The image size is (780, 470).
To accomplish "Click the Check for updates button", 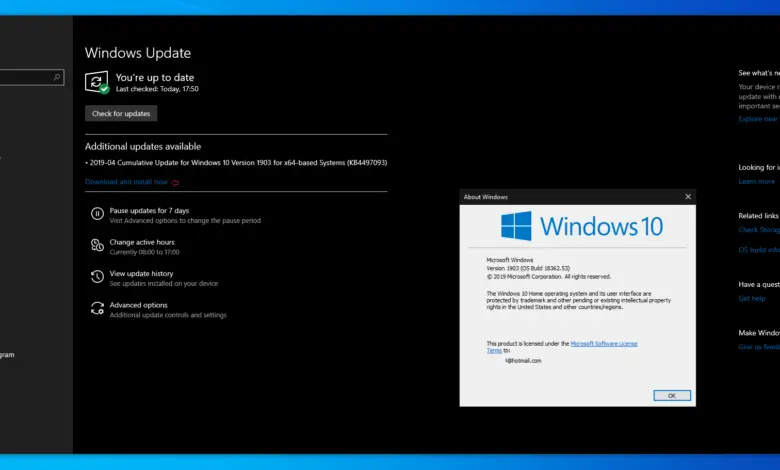I will coord(121,113).
